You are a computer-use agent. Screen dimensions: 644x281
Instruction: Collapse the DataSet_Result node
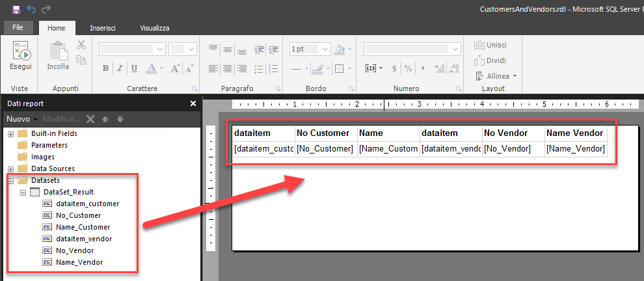pos(23,193)
